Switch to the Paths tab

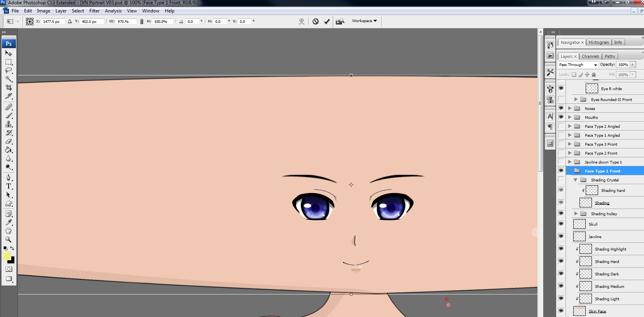tap(610, 56)
